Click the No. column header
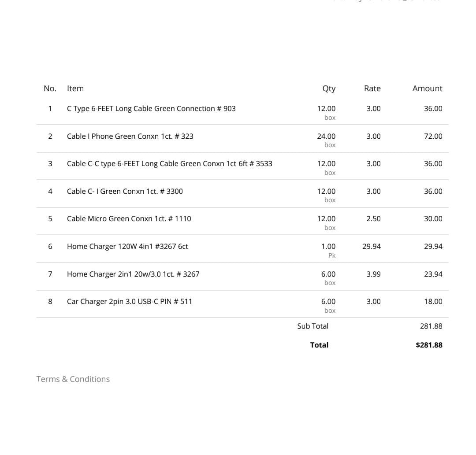The height and width of the screenshot is (455, 476). (50, 89)
